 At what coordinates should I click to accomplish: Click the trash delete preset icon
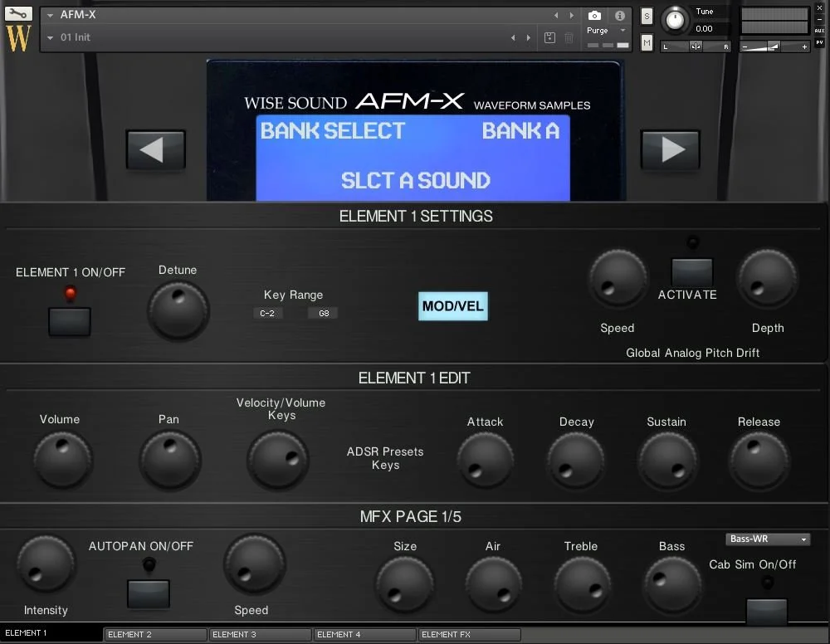click(569, 37)
